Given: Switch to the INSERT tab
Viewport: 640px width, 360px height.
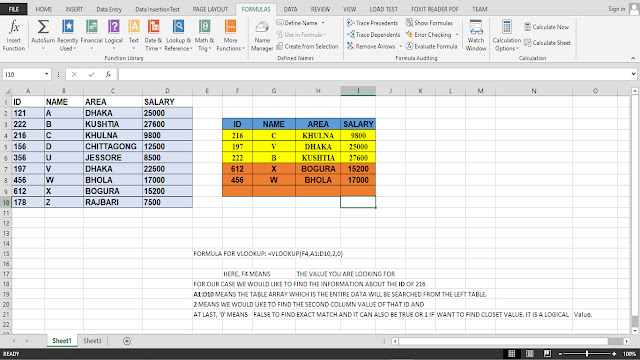Looking at the screenshot, I should 74,9.
